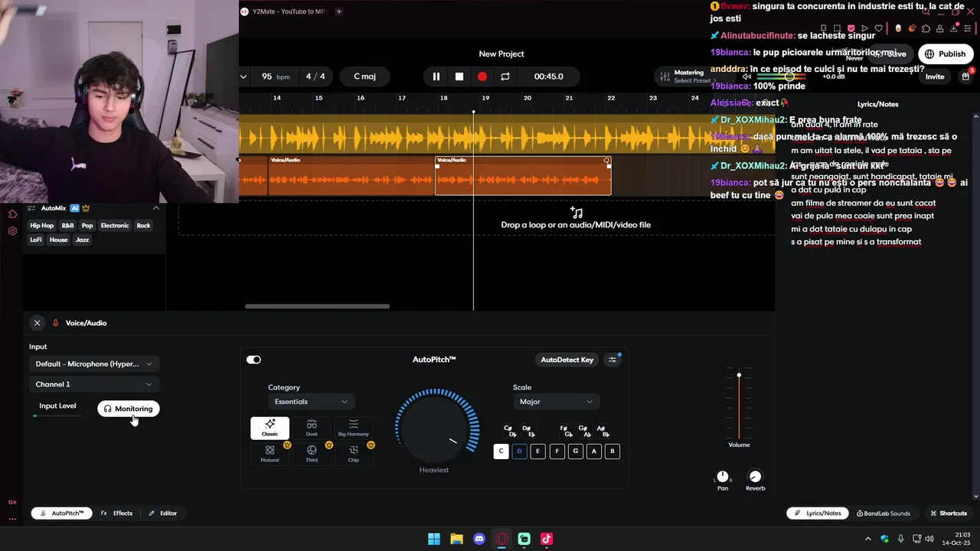Click the track Volume fader handle
The width and height of the screenshot is (980, 551).
click(739, 375)
